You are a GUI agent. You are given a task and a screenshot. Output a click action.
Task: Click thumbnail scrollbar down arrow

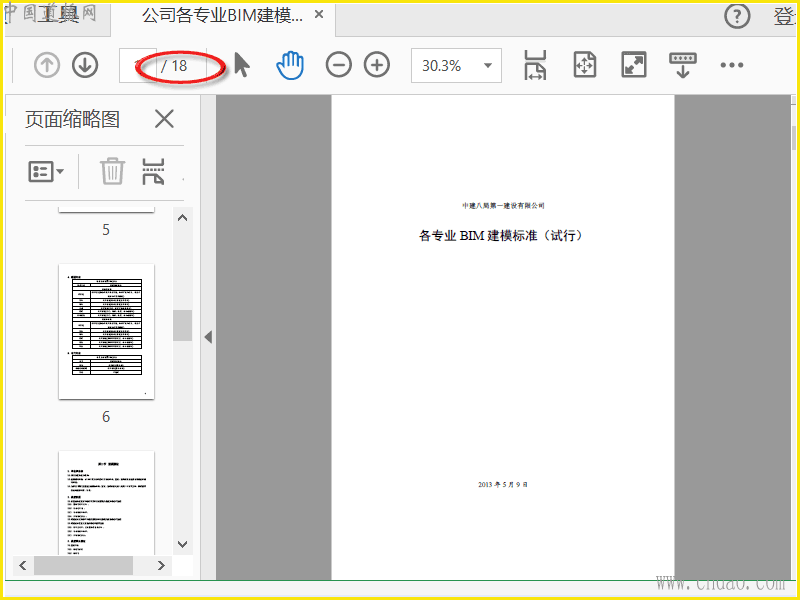pos(182,544)
